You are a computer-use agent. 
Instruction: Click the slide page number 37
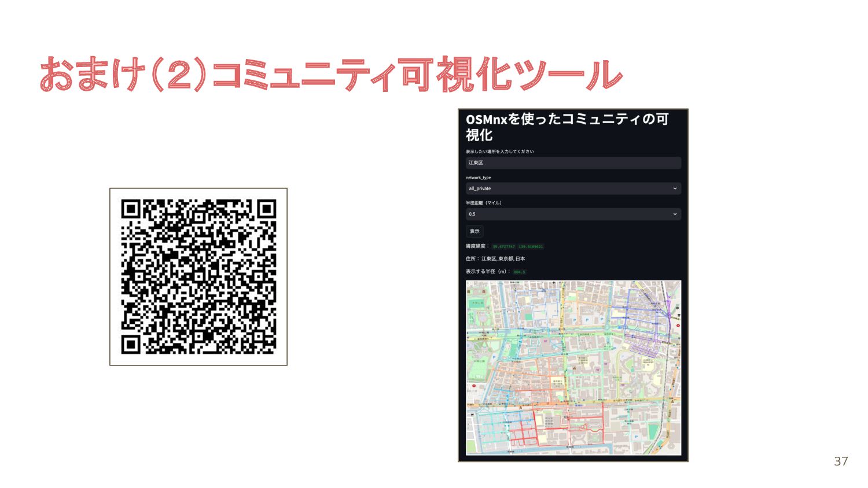pos(841,461)
